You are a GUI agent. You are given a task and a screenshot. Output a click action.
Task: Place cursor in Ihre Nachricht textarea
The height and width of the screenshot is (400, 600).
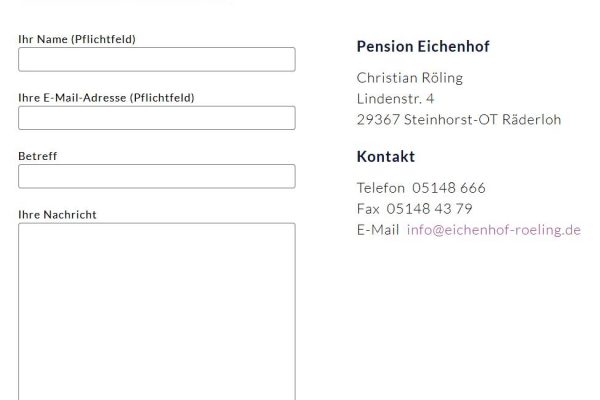pyautogui.click(x=157, y=310)
